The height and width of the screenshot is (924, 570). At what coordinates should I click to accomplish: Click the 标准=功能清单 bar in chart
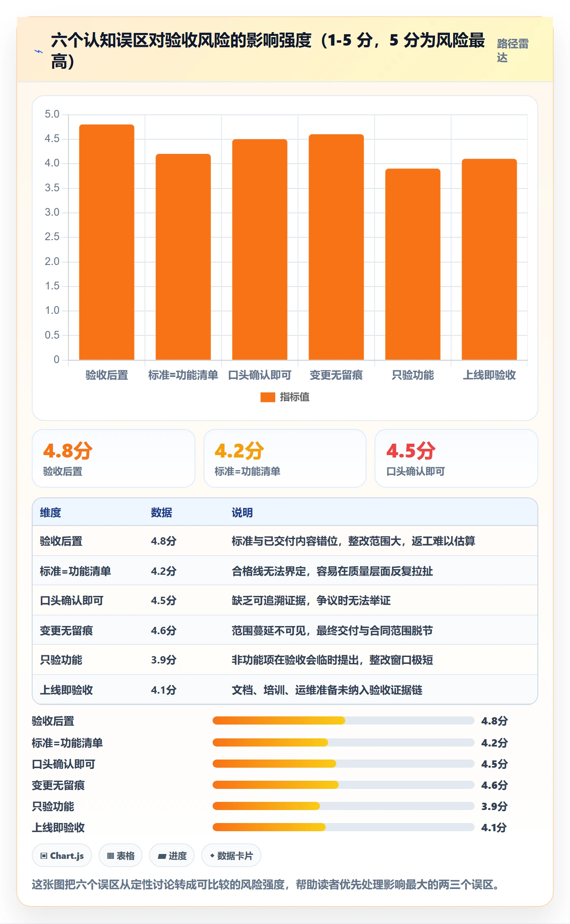point(183,257)
